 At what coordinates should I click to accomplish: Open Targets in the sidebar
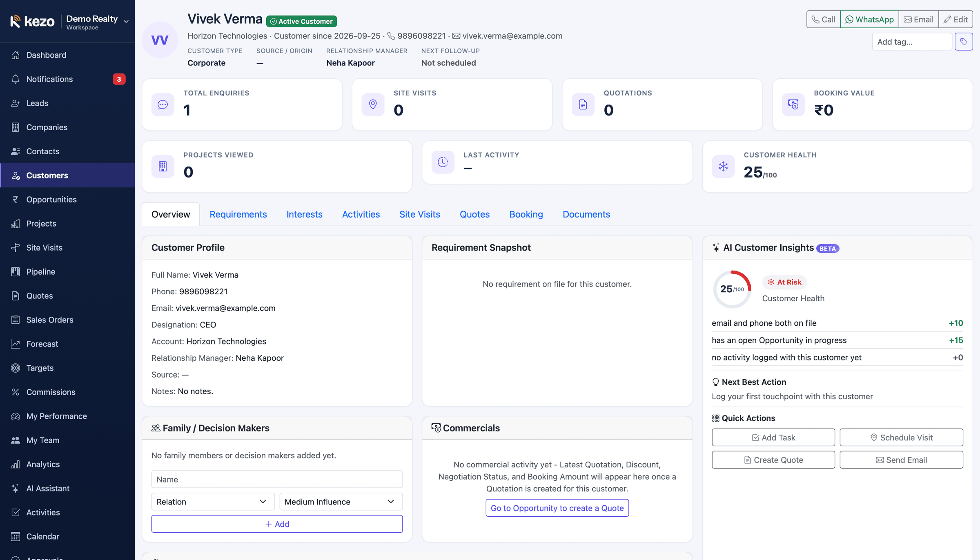click(x=67, y=368)
